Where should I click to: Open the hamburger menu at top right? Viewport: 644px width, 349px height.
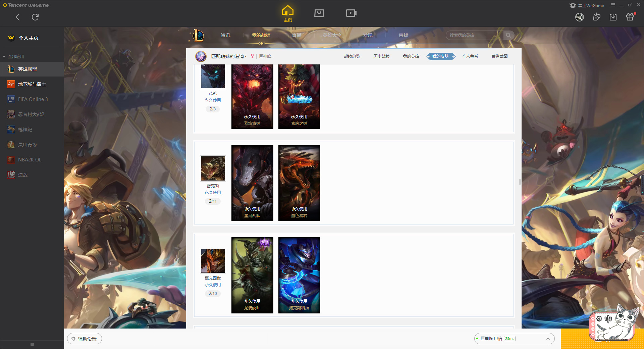[x=613, y=5]
